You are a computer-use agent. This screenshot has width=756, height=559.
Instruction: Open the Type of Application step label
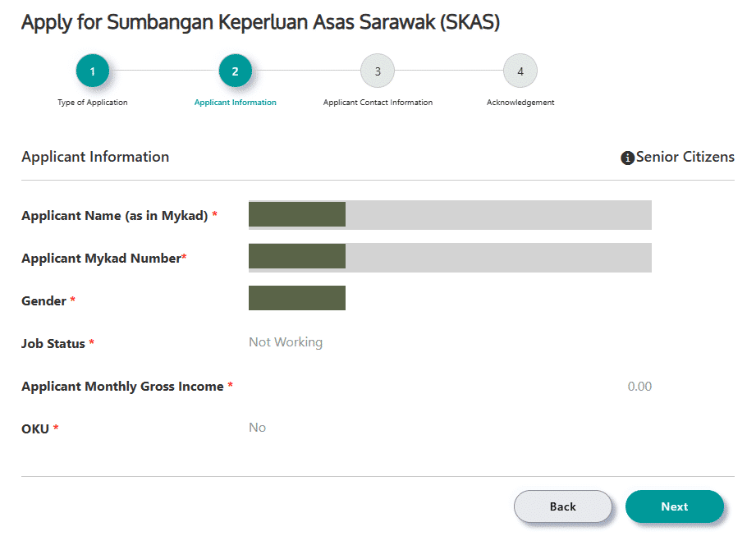93,103
